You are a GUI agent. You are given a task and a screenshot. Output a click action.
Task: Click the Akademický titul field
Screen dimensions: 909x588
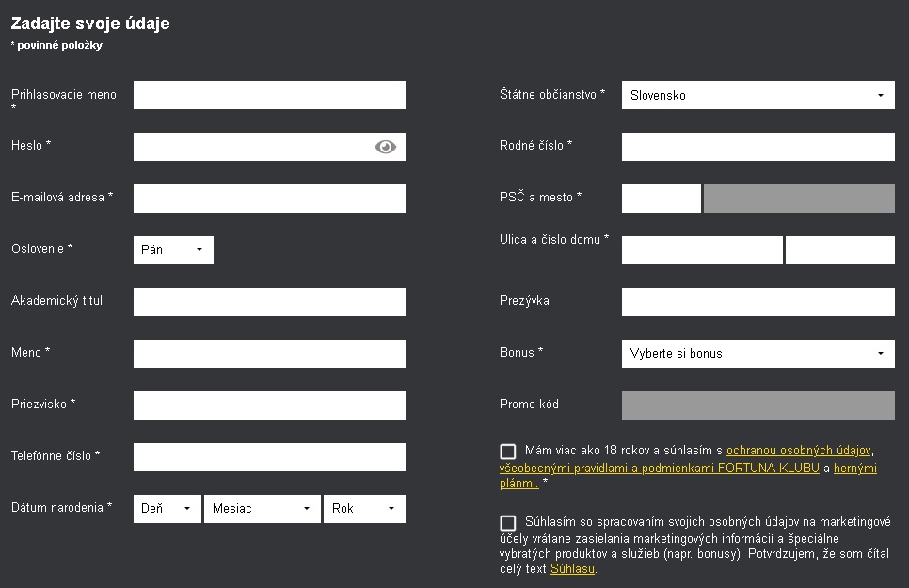pos(269,302)
